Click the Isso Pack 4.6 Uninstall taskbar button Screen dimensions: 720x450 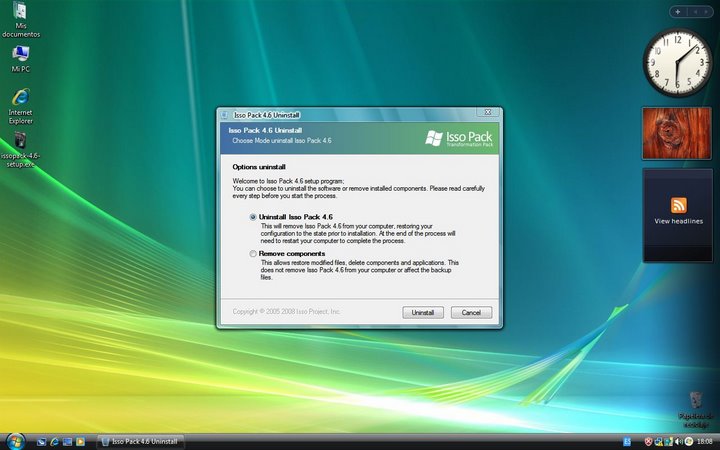(141, 442)
